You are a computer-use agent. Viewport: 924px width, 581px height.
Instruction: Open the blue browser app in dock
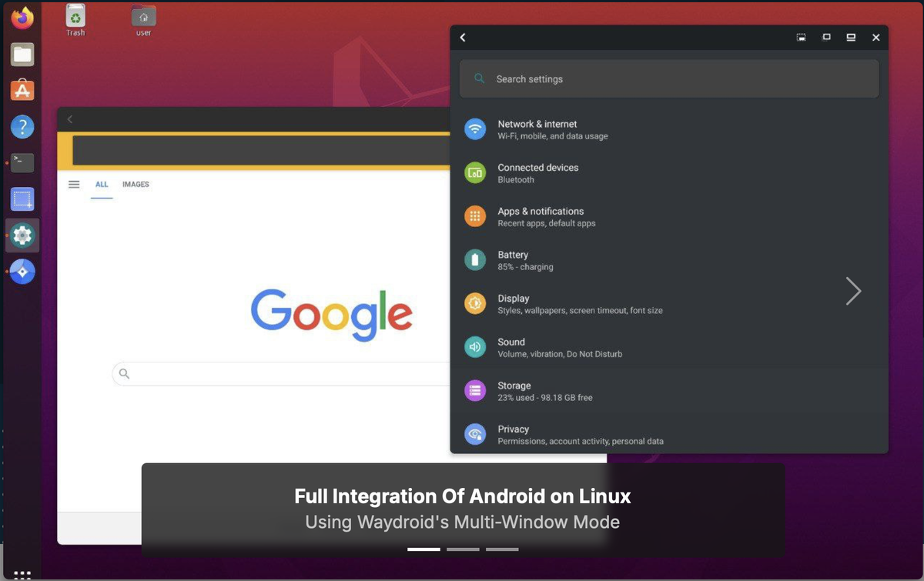coord(22,272)
